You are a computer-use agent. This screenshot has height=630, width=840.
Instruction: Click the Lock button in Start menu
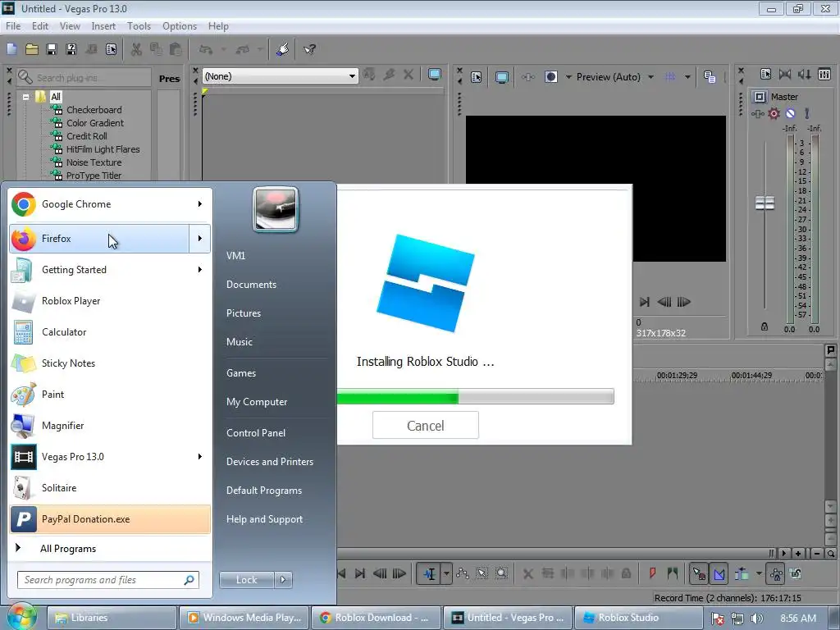coord(246,579)
